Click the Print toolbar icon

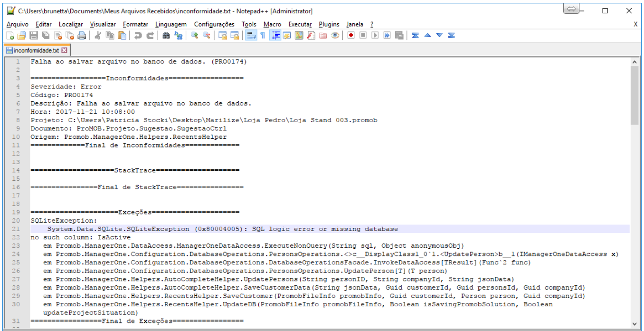pyautogui.click(x=81, y=35)
